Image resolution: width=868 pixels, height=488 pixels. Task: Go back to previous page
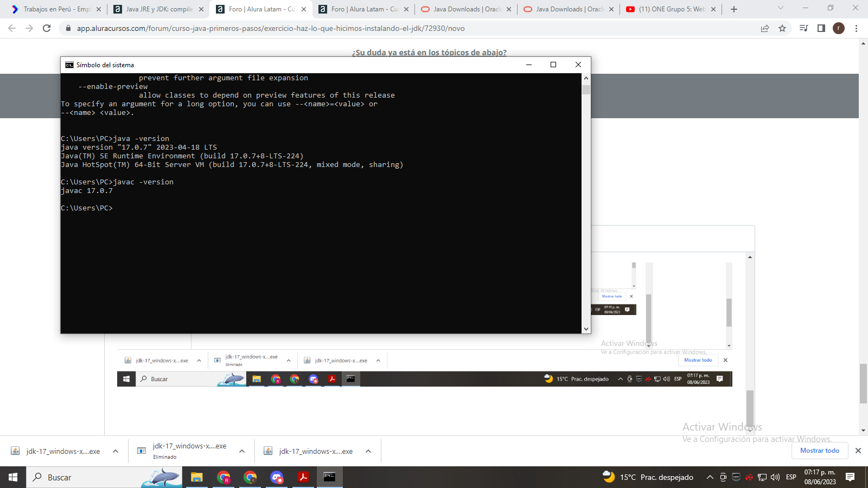click(x=12, y=28)
